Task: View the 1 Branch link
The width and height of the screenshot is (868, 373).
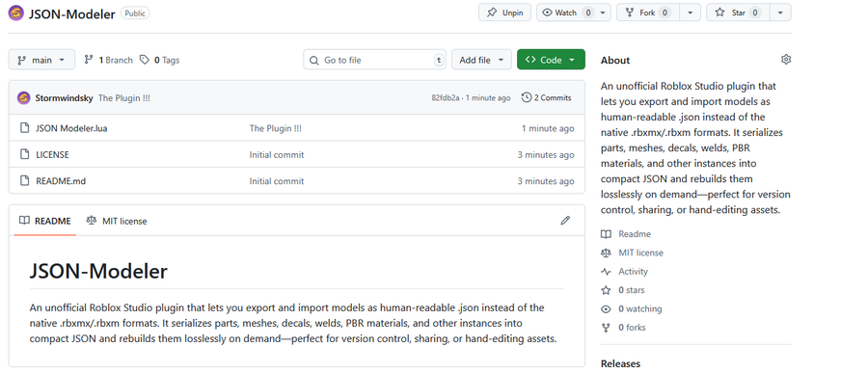Action: tap(108, 60)
